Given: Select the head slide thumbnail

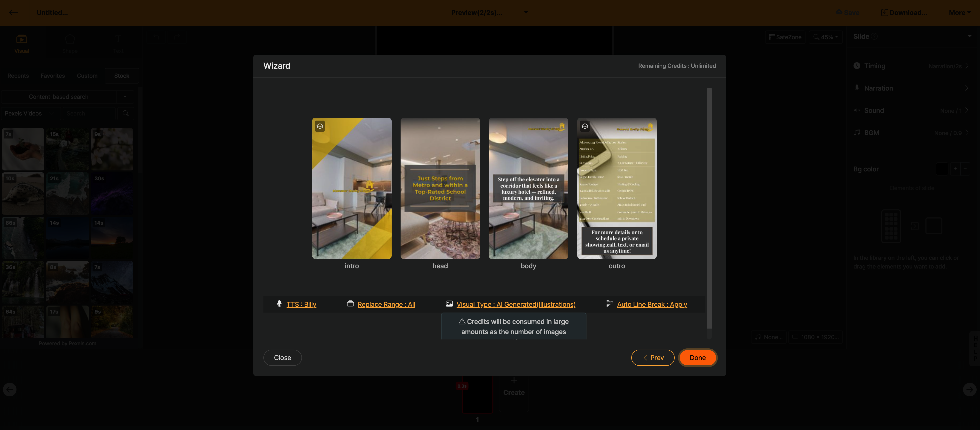Looking at the screenshot, I should [440, 188].
